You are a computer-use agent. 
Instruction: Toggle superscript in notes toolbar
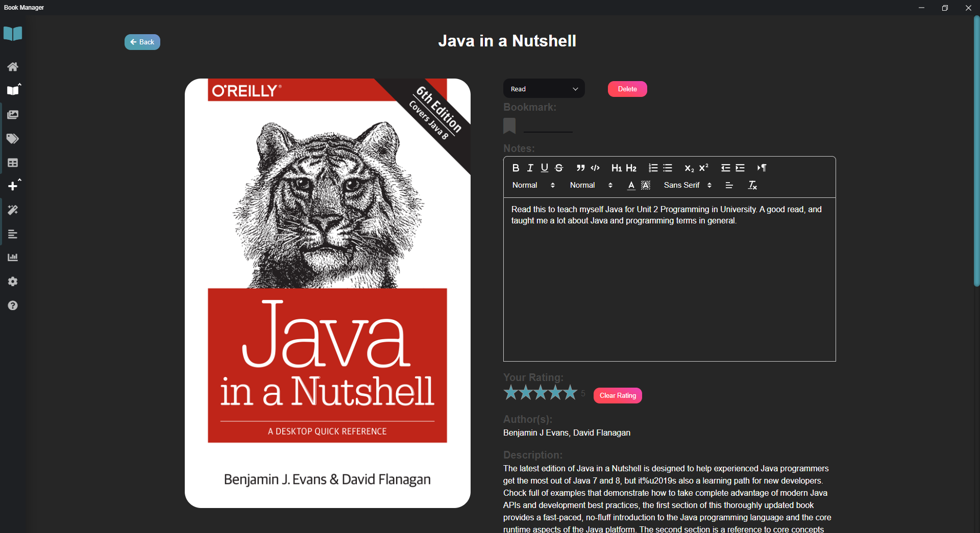(704, 168)
